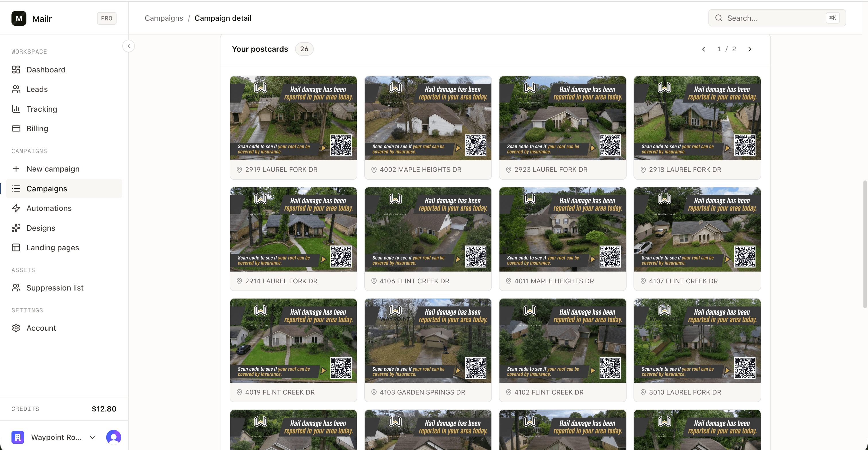Click the PRO plan badge

(x=106, y=18)
